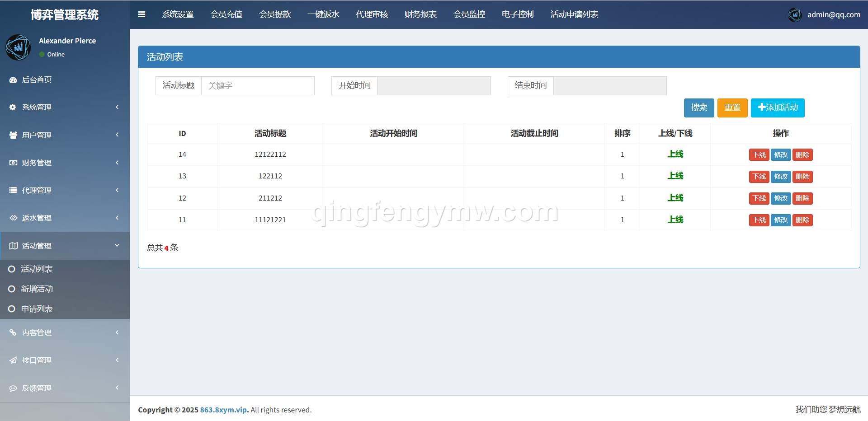Click admin avatar in top right corner
This screenshot has height=421, width=868.
(x=795, y=14)
